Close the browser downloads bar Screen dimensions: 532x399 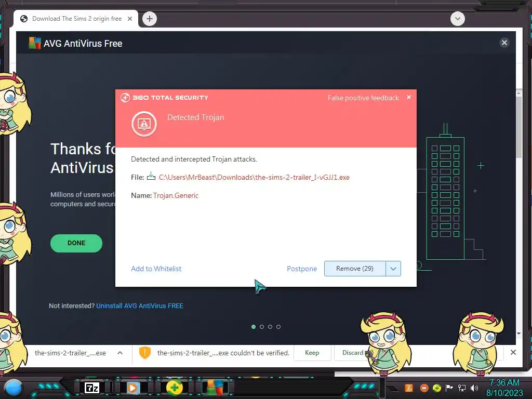pyautogui.click(x=513, y=352)
